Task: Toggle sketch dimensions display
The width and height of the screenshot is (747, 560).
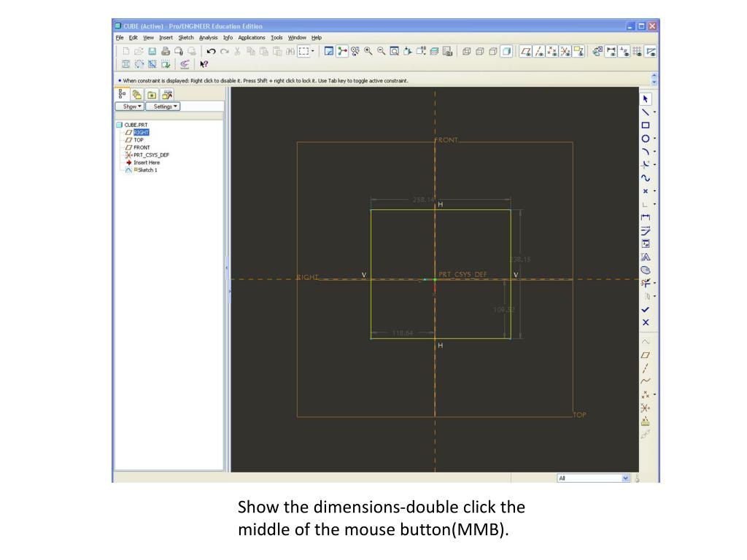Action: tap(611, 52)
